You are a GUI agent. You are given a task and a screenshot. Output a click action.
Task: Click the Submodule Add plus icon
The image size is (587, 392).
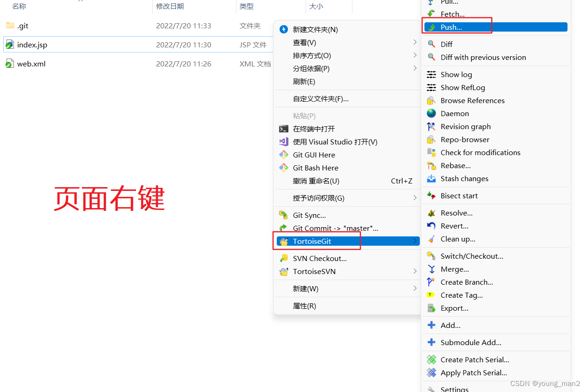(x=431, y=342)
